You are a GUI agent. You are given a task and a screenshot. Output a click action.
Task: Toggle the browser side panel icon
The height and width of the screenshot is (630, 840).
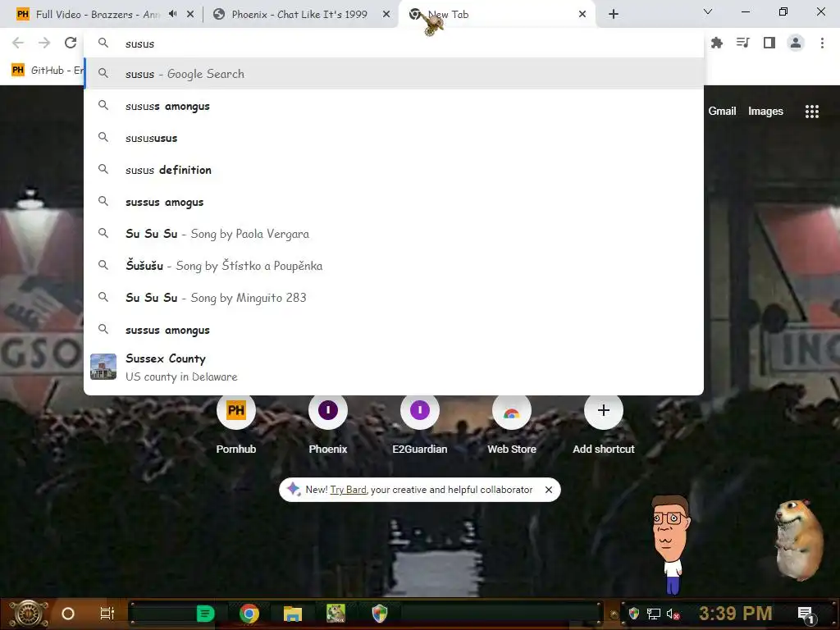tap(769, 43)
